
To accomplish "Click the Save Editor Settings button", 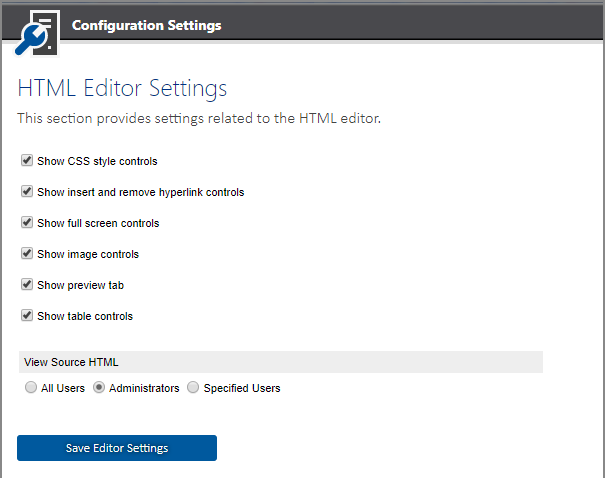I will pyautogui.click(x=117, y=448).
